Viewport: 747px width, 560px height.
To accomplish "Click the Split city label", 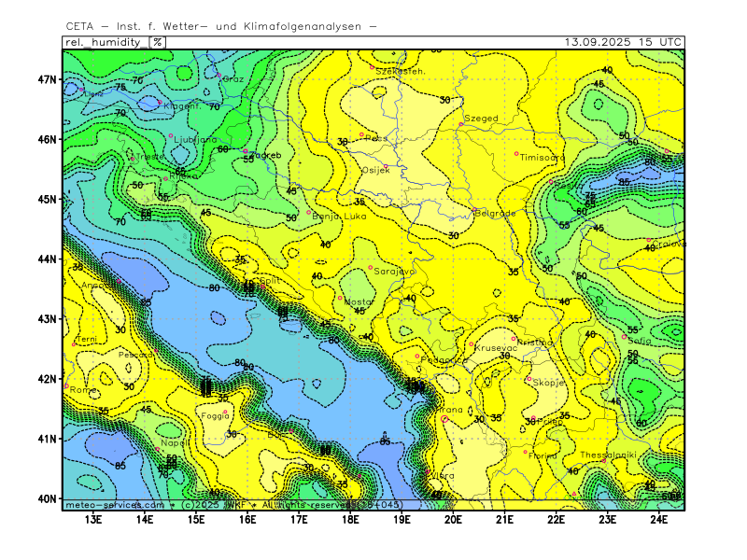I will click(x=270, y=281).
